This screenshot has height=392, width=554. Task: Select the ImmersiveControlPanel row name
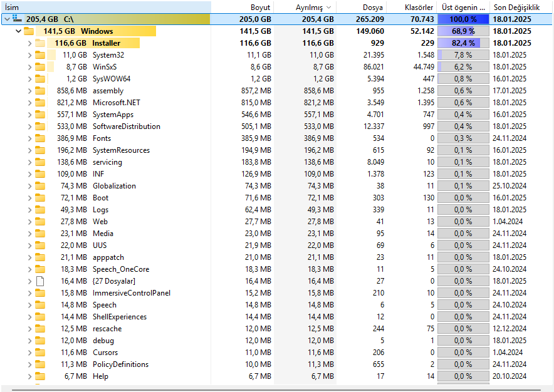pyautogui.click(x=132, y=293)
